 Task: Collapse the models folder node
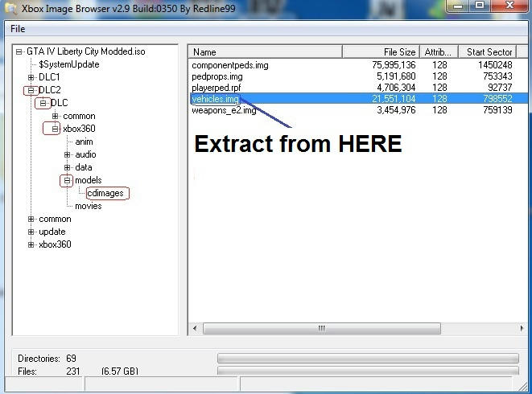(x=67, y=181)
